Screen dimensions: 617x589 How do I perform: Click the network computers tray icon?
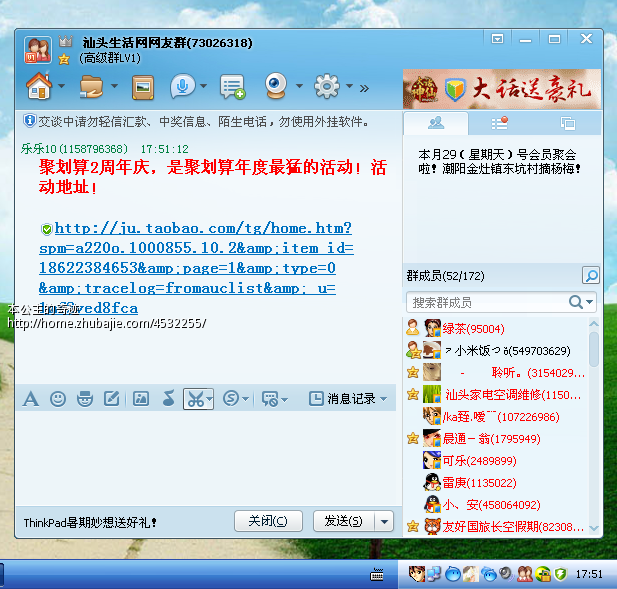pyautogui.click(x=434, y=574)
